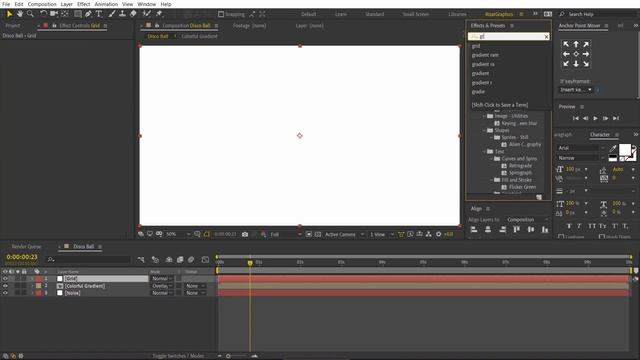This screenshot has width=640, height=360.
Task: Collapse the Shapes presets folder
Action: 484,131
